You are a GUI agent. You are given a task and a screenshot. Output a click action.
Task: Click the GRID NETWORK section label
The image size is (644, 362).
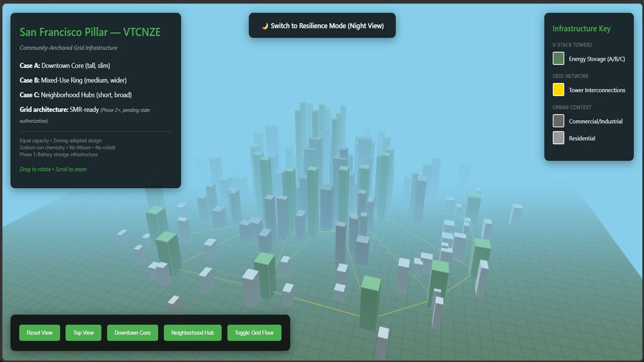tap(571, 76)
